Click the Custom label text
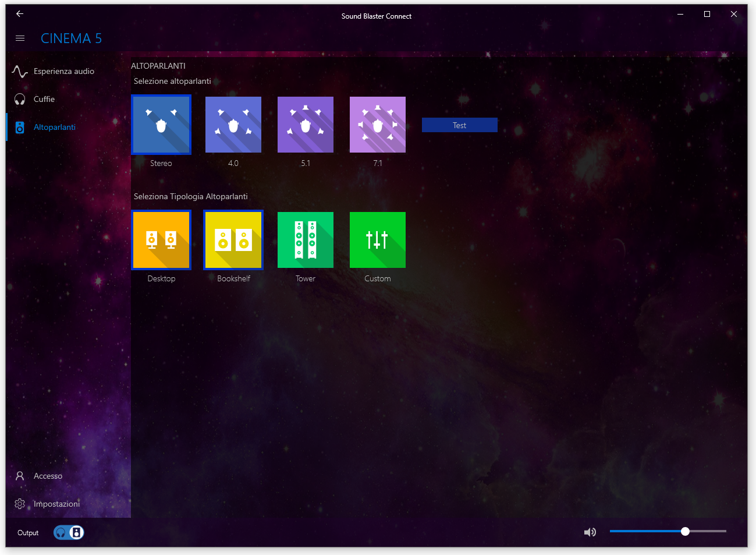The width and height of the screenshot is (756, 555). click(x=378, y=279)
